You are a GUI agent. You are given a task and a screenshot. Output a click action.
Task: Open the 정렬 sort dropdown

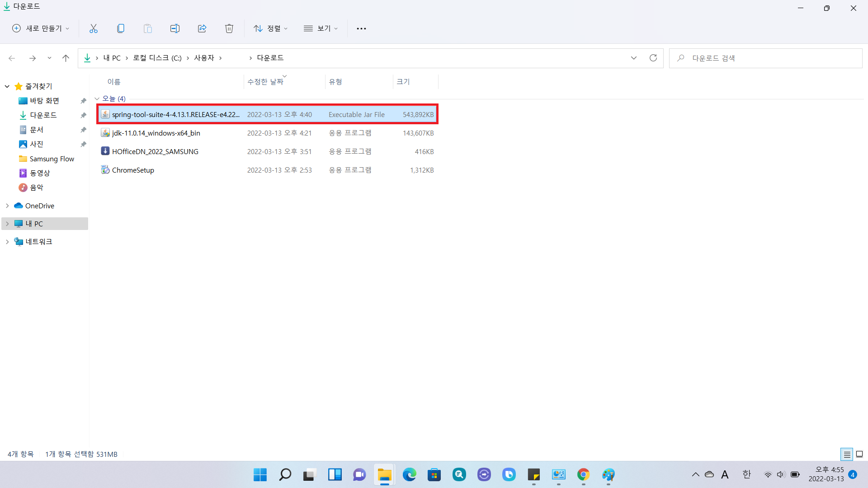[270, 28]
